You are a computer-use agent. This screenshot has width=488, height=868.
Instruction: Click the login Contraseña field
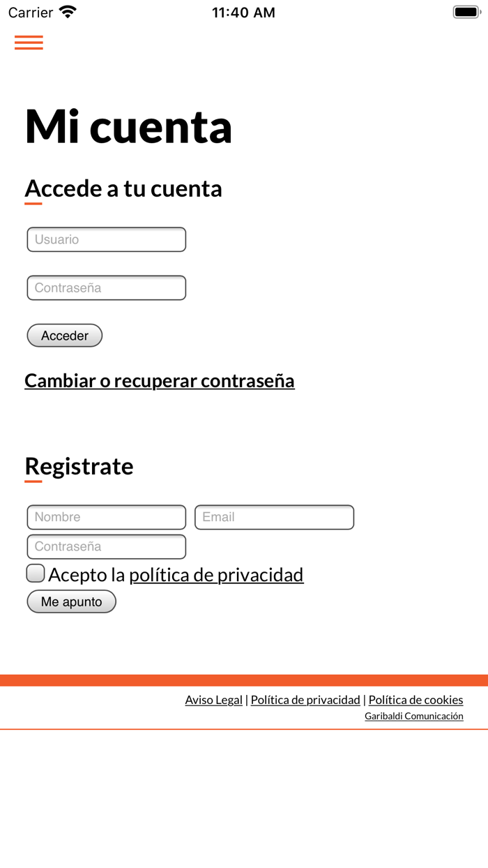(x=106, y=287)
